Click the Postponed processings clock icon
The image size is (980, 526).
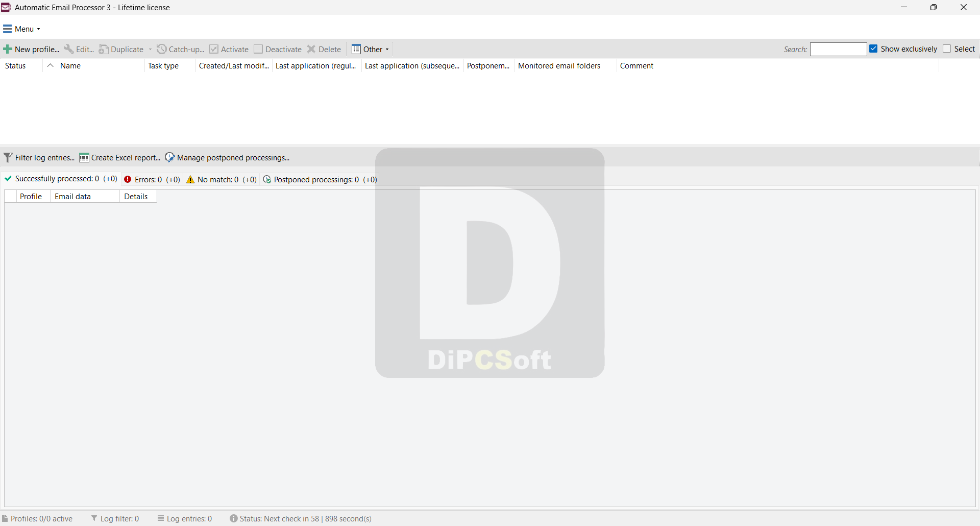[267, 180]
